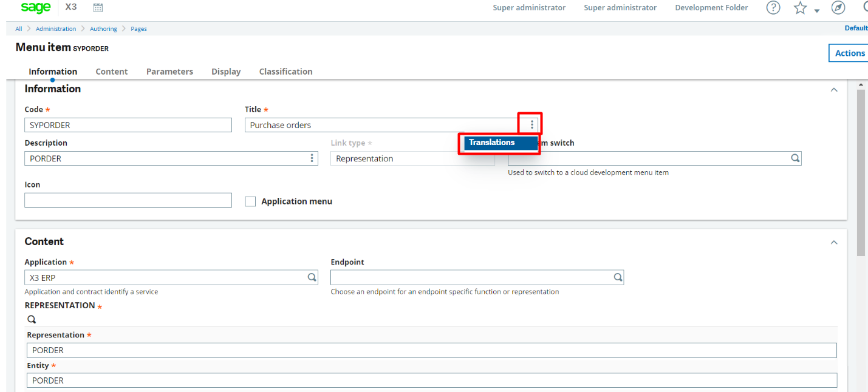The image size is (868, 392).
Task: Click the Sage logo
Action: click(x=36, y=7)
